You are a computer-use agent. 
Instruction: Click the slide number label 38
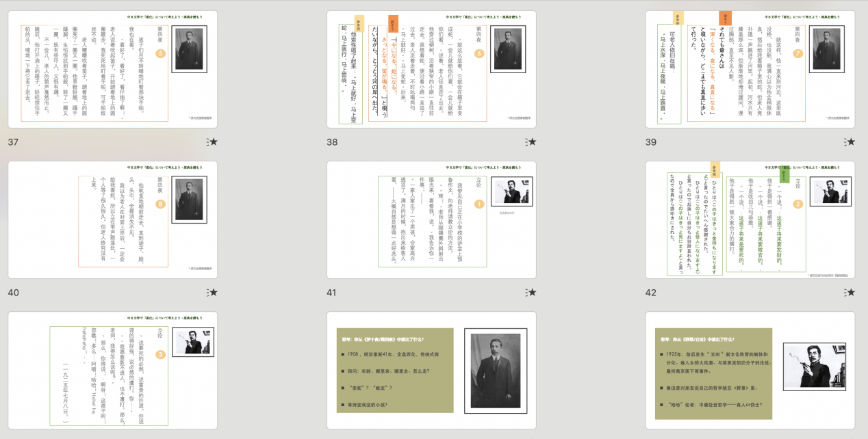(x=333, y=142)
